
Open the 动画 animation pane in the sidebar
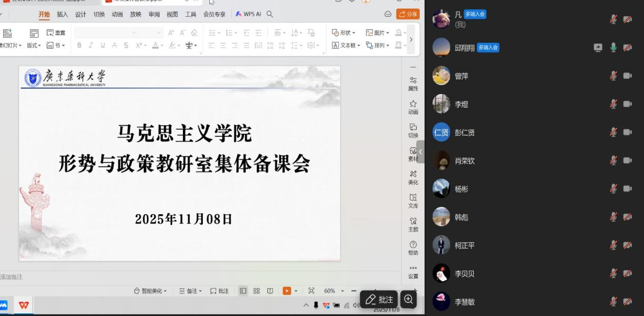(413, 107)
